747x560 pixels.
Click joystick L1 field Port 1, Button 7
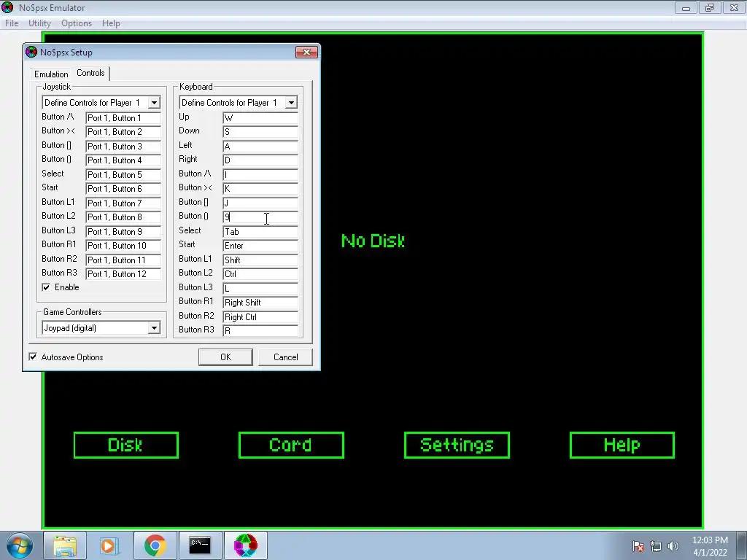click(123, 203)
